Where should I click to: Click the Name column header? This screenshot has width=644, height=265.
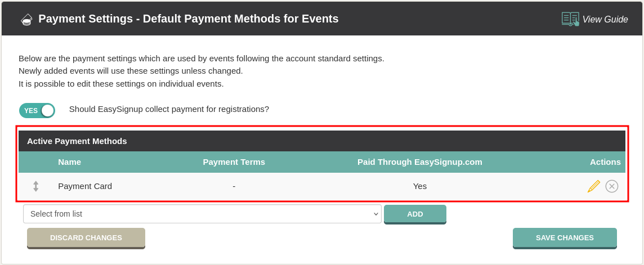(x=69, y=162)
